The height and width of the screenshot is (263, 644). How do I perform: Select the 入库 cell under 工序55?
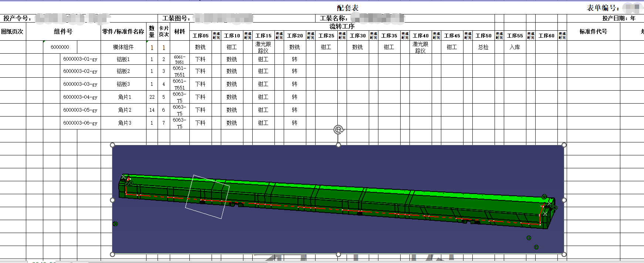tap(515, 47)
